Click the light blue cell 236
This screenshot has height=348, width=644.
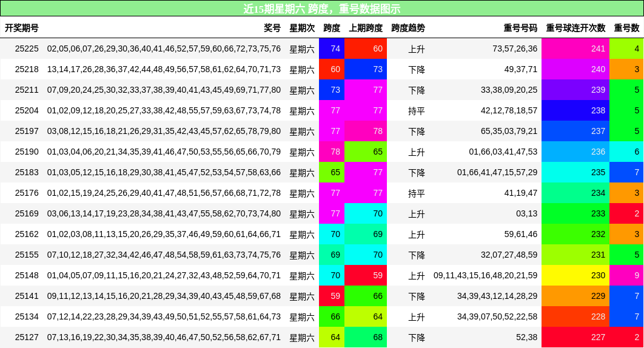(x=575, y=152)
